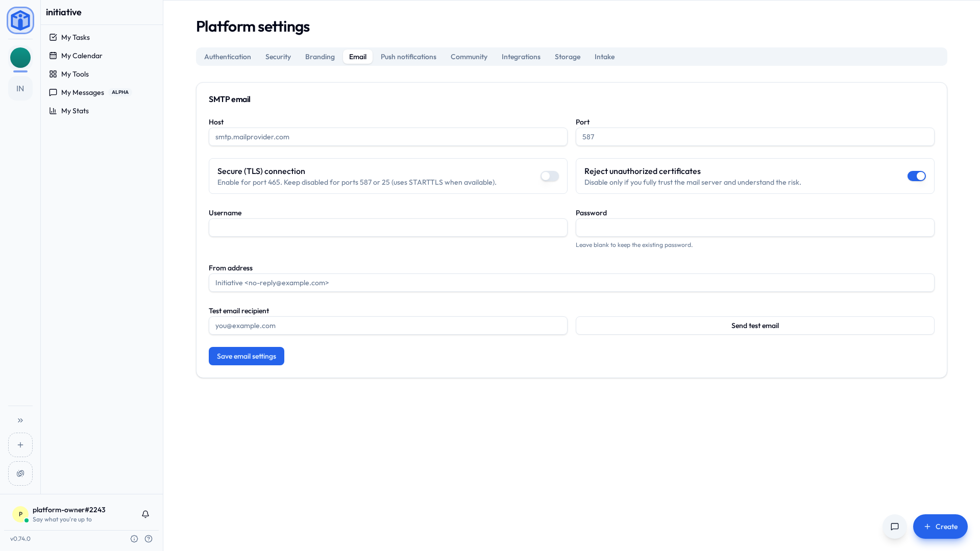The width and height of the screenshot is (980, 551).
Task: Click the 'Say what you're up to' status
Action: (x=62, y=519)
